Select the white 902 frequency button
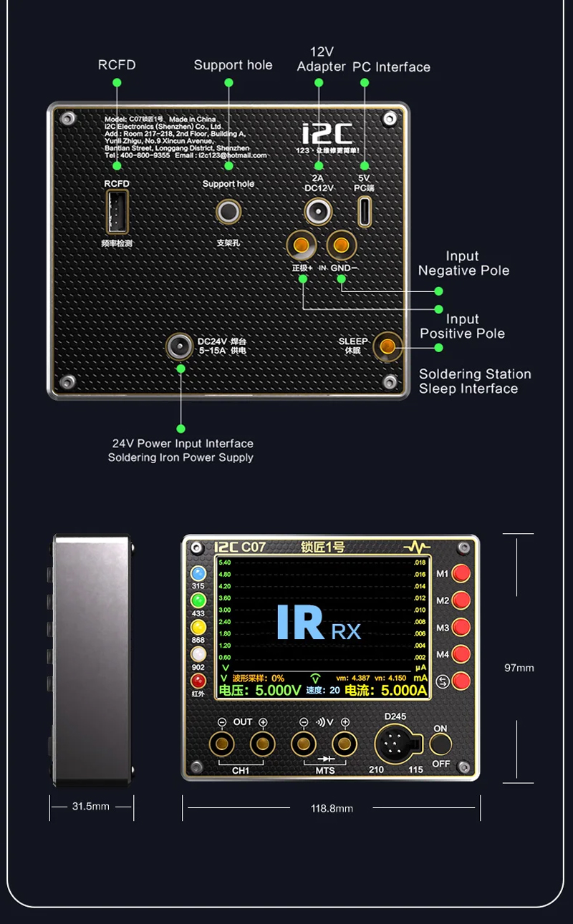This screenshot has width=573, height=924. [x=198, y=655]
